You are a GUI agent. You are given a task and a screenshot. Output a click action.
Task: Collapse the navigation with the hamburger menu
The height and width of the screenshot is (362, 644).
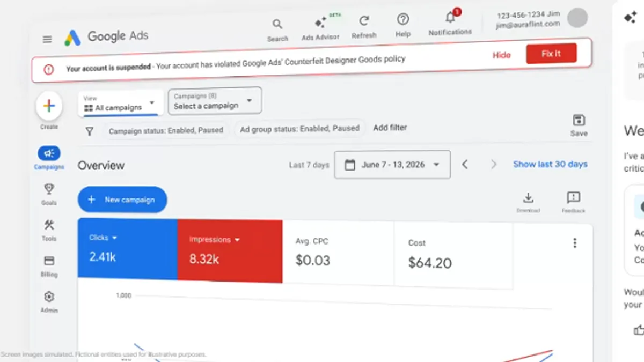tap(47, 39)
